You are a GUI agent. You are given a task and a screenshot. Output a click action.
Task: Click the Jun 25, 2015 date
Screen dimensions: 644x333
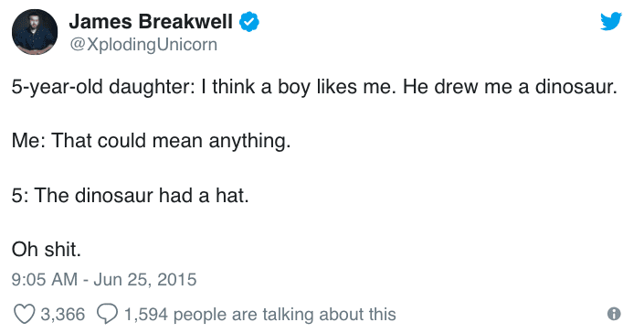point(145,280)
